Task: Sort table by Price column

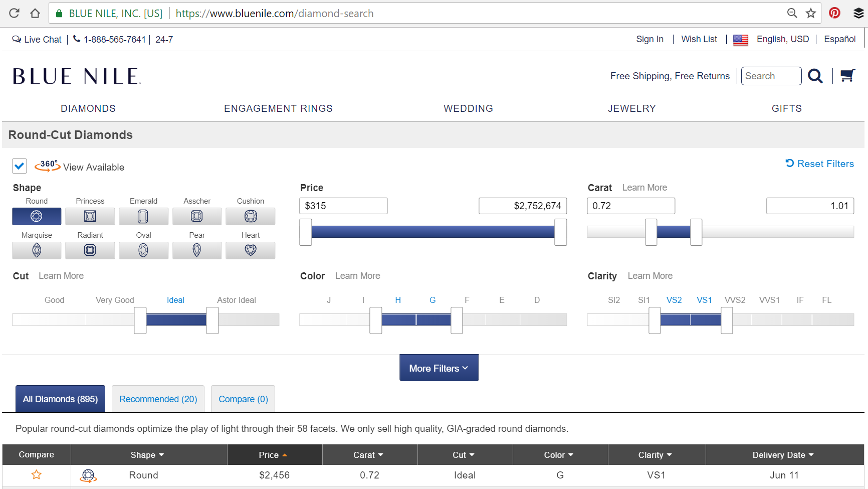Action: (273, 455)
